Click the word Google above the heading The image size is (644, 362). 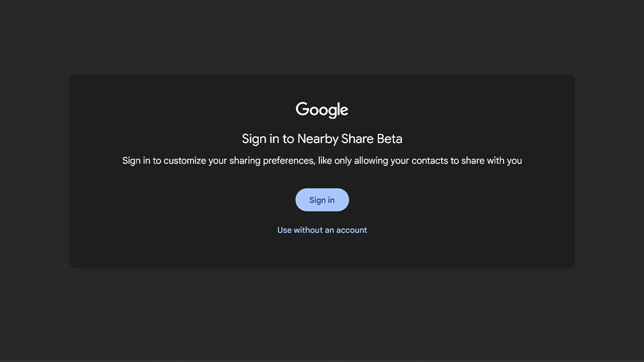[x=322, y=110]
